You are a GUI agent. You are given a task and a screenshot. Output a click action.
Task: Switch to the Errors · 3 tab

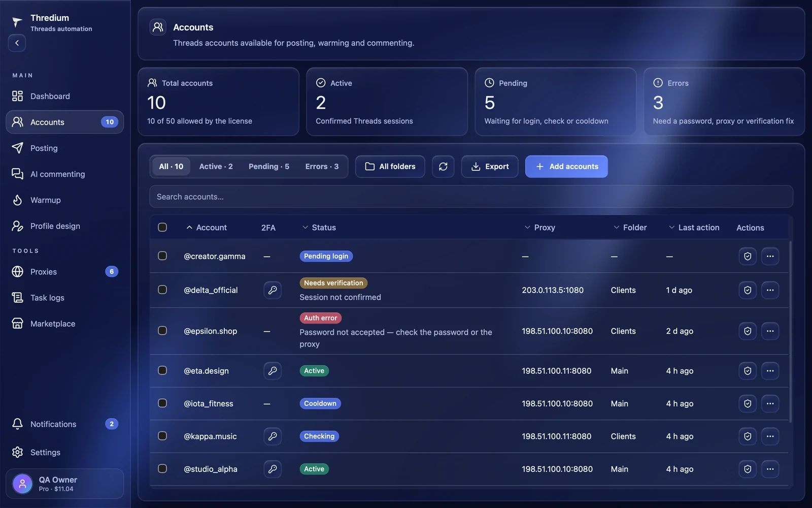click(x=322, y=167)
